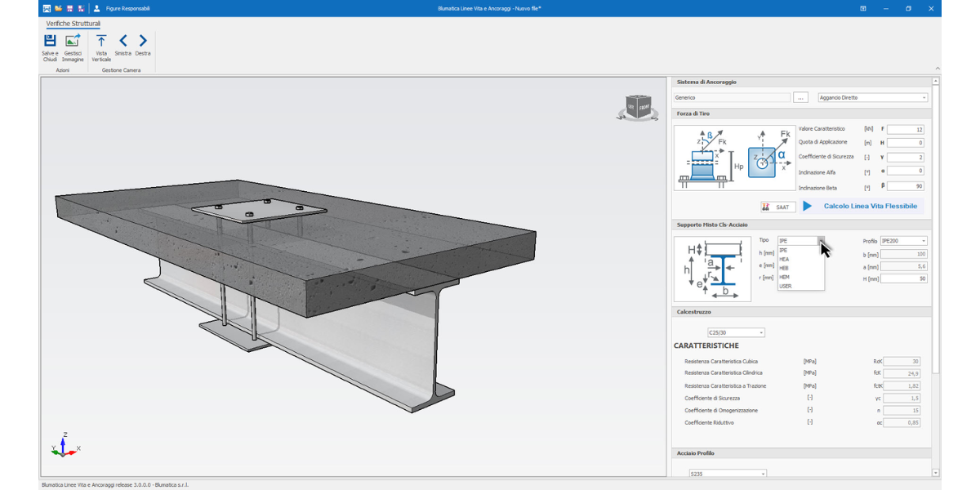This screenshot has width=980, height=490.
Task: Collapse the ribbon with the small arrow
Action: tap(937, 69)
